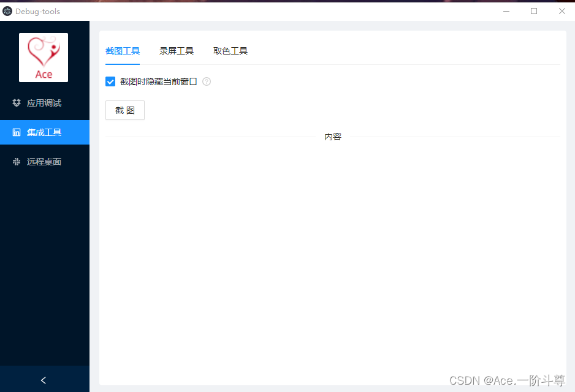Click the Debug-tools title text
575x392 pixels.
[38, 11]
